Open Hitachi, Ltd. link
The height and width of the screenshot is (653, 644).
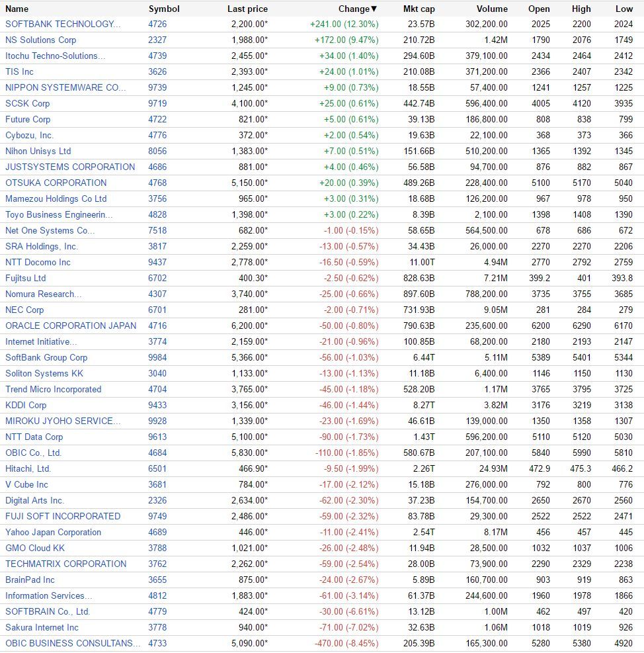click(x=28, y=468)
